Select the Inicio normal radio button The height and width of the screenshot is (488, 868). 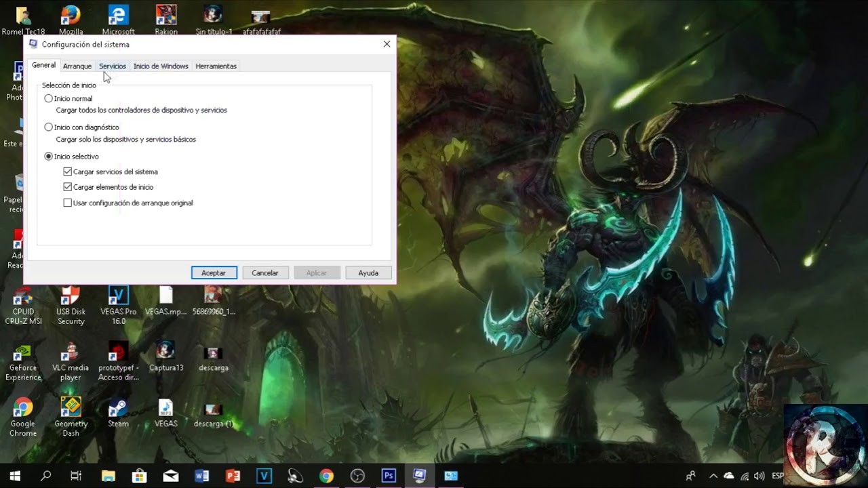[x=49, y=98]
